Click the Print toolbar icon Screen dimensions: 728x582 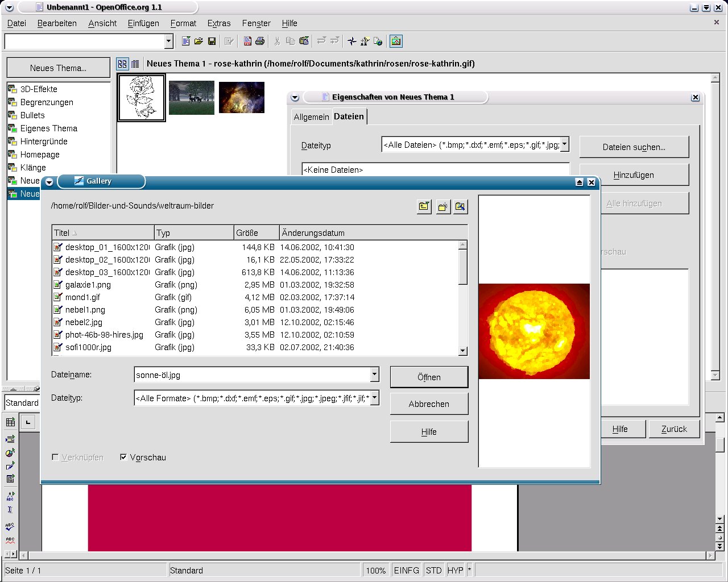(x=260, y=41)
